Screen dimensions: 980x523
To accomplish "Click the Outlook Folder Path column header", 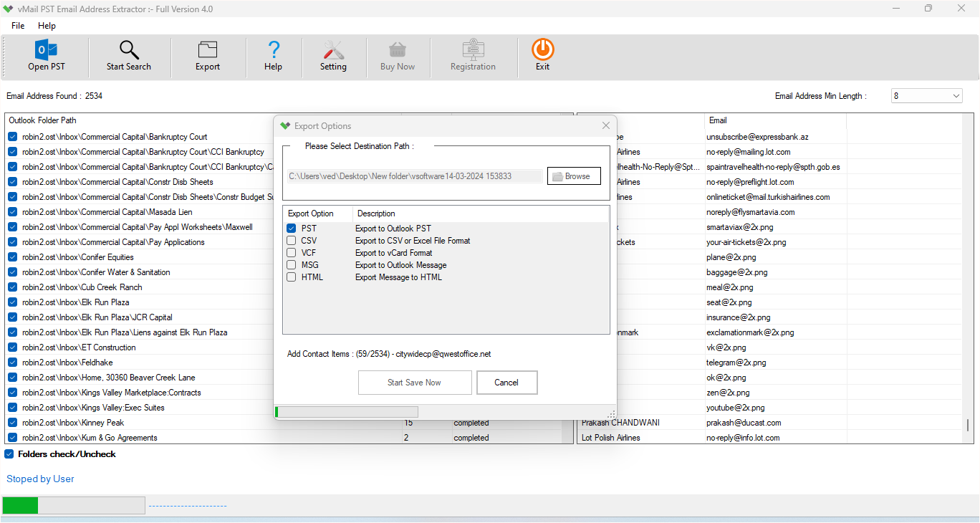I will click(42, 120).
